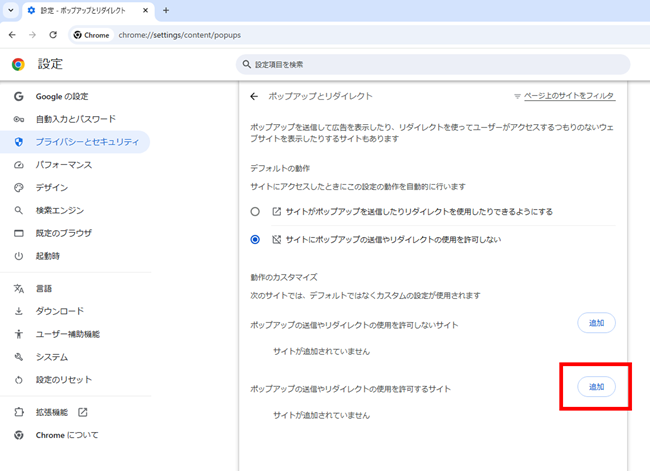Image resolution: width=650 pixels, height=471 pixels.
Task: Click the Google G icon in sidebar
Action: pyautogui.click(x=19, y=97)
